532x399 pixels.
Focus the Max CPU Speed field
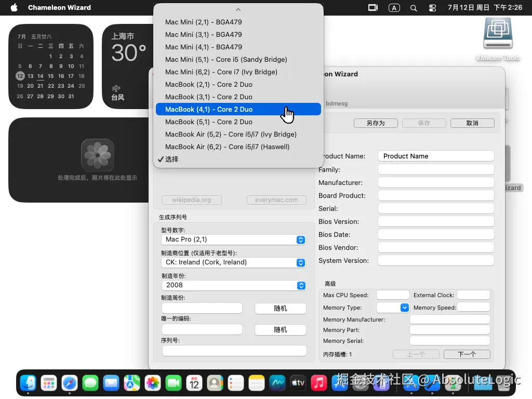pos(393,295)
